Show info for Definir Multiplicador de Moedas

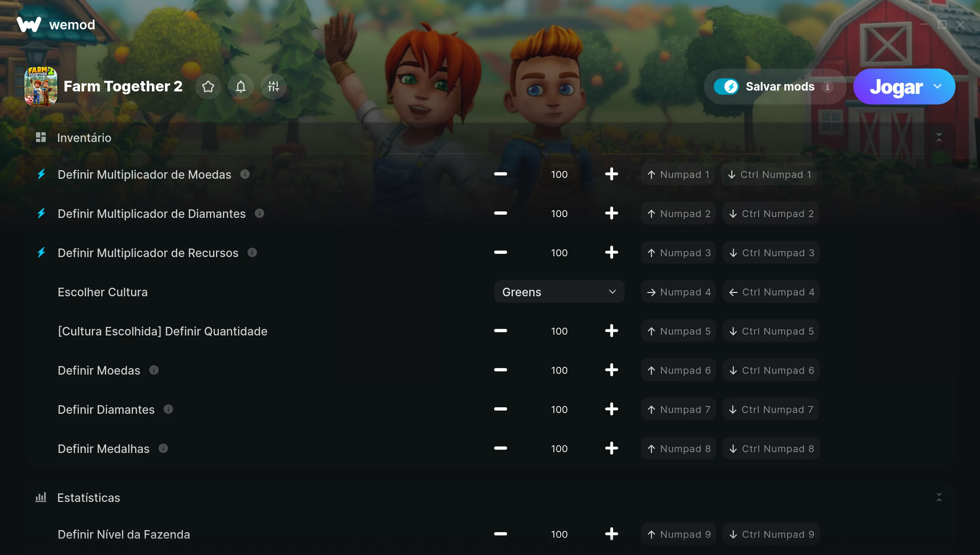(245, 174)
